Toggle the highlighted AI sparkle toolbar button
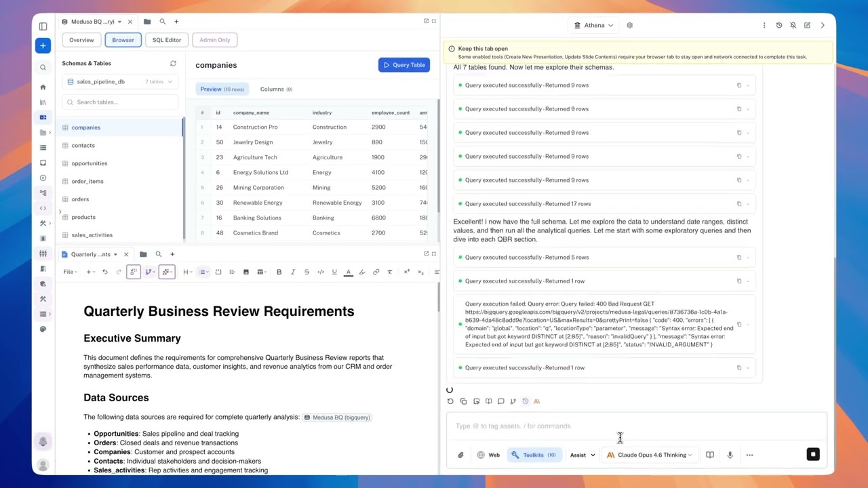868x488 pixels. pos(166,272)
